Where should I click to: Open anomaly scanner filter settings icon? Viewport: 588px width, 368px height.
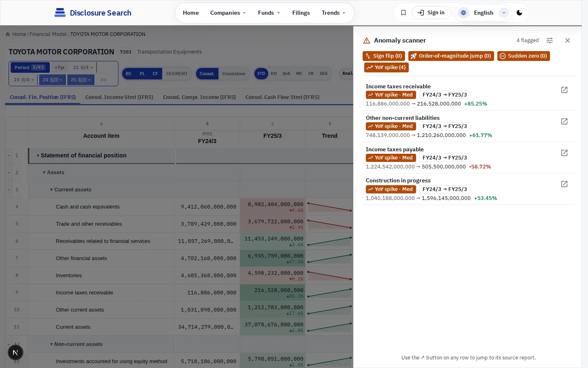[550, 40]
